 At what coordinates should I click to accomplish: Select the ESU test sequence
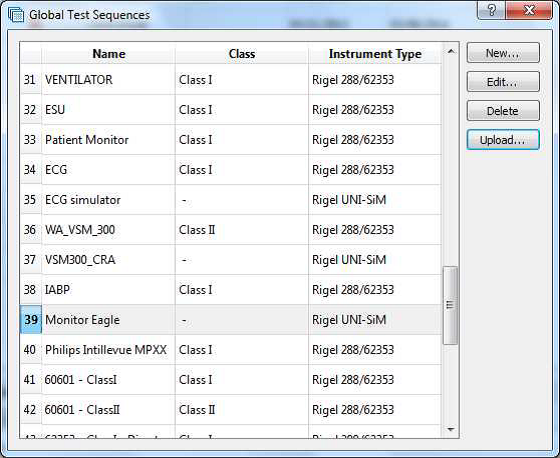point(231,110)
